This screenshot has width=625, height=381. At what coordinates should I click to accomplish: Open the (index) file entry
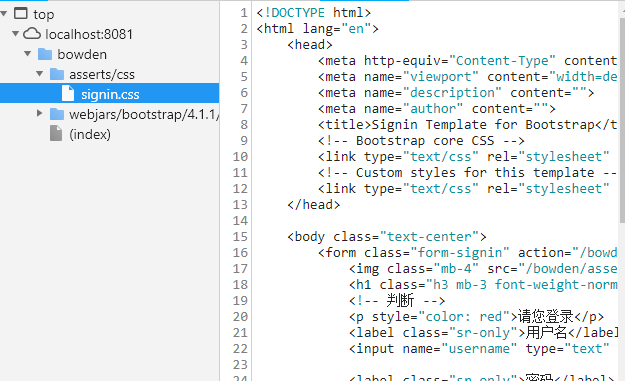(x=90, y=134)
